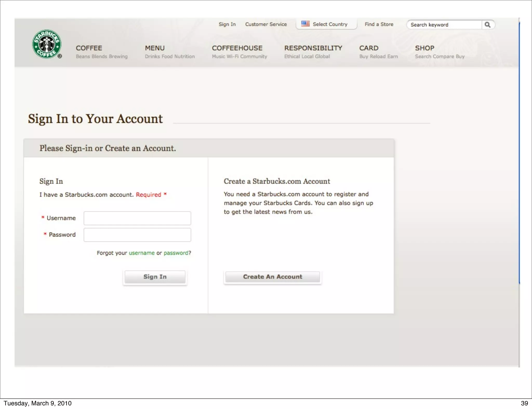Click the search magnifier icon
Screen dimensions: 532x409
click(488, 25)
